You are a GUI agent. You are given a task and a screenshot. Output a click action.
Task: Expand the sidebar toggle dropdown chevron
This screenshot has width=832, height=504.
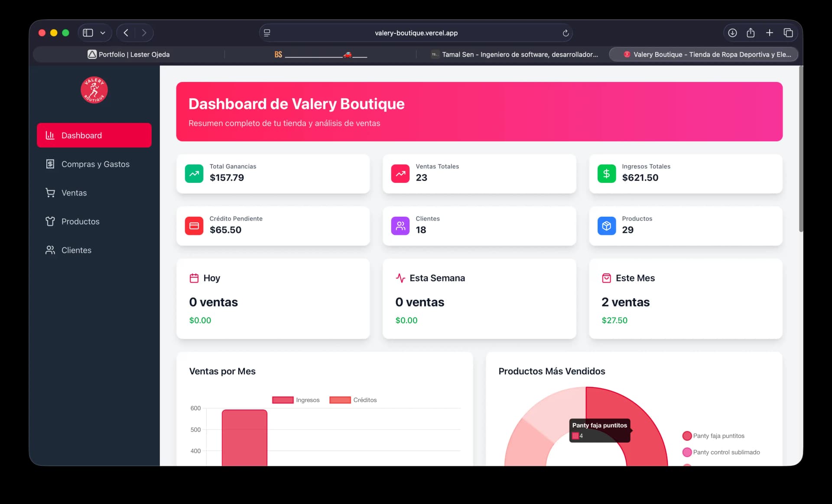click(103, 33)
